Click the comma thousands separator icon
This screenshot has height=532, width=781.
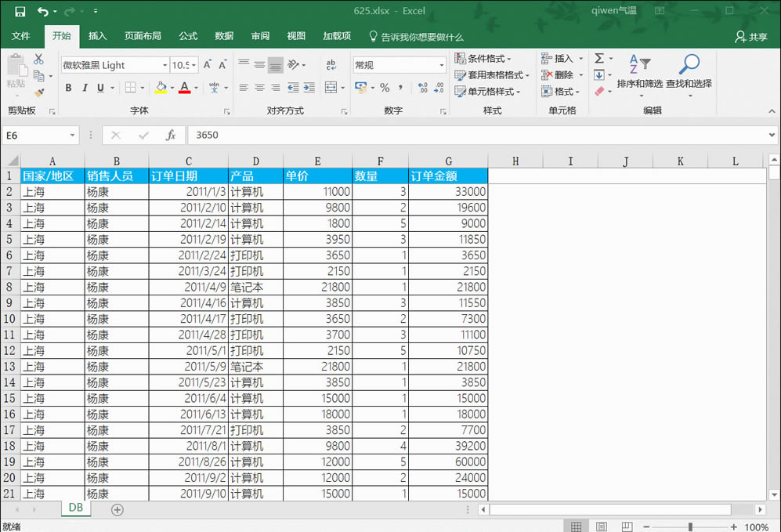tap(400, 87)
